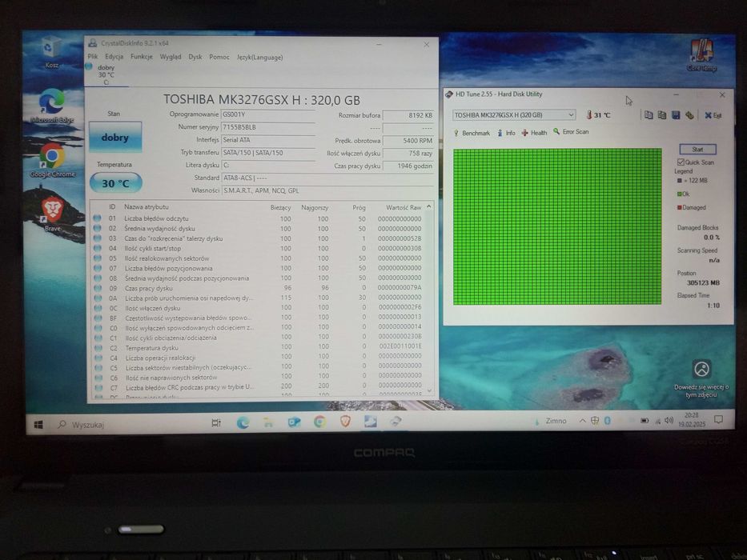The width and height of the screenshot is (747, 560).
Task: Select the 'Temperatura dysku' attribute row
Action: (x=259, y=348)
